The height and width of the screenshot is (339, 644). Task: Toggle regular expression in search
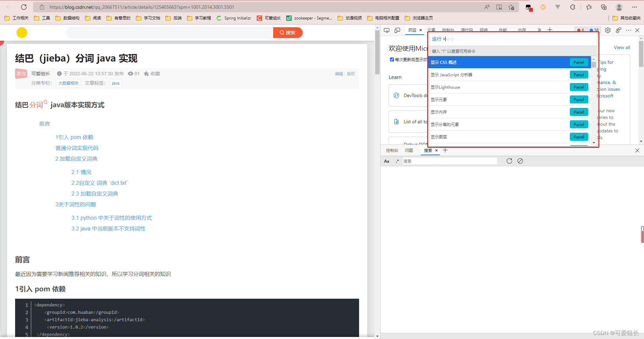[x=397, y=161]
